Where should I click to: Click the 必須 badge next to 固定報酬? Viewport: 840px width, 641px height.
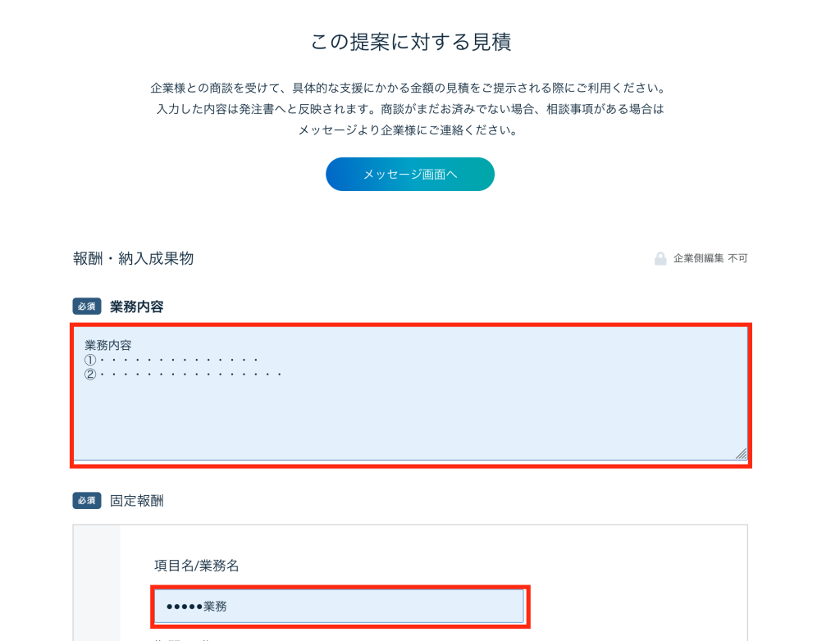coord(87,500)
